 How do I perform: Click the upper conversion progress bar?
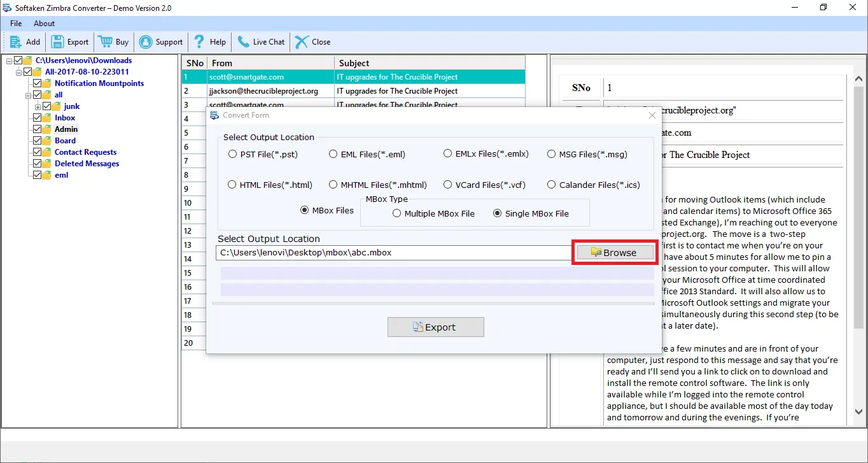pyautogui.click(x=437, y=273)
